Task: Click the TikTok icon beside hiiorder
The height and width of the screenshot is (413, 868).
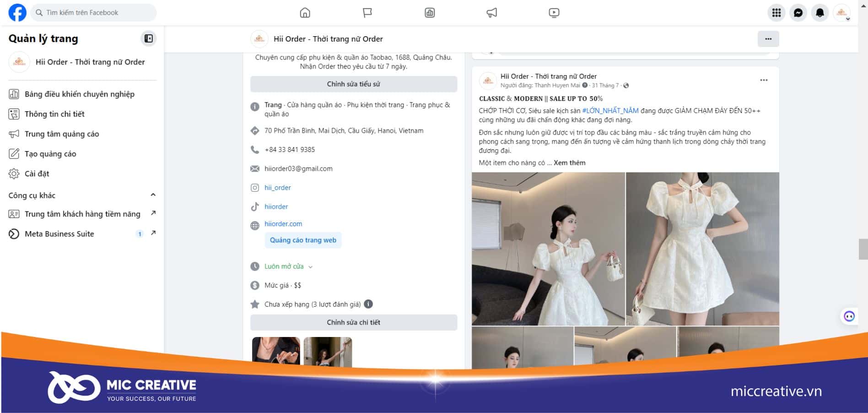Action: coord(255,206)
